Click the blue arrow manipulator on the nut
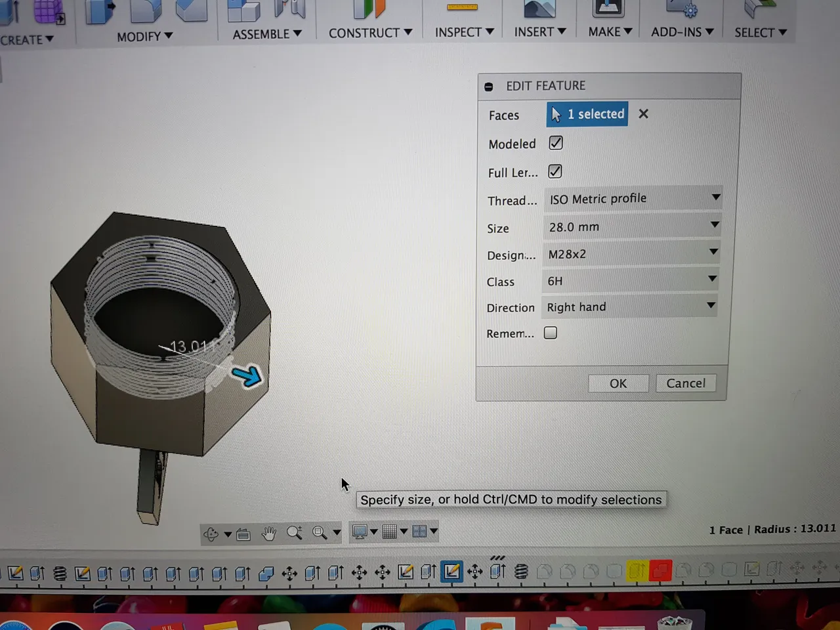 (247, 376)
